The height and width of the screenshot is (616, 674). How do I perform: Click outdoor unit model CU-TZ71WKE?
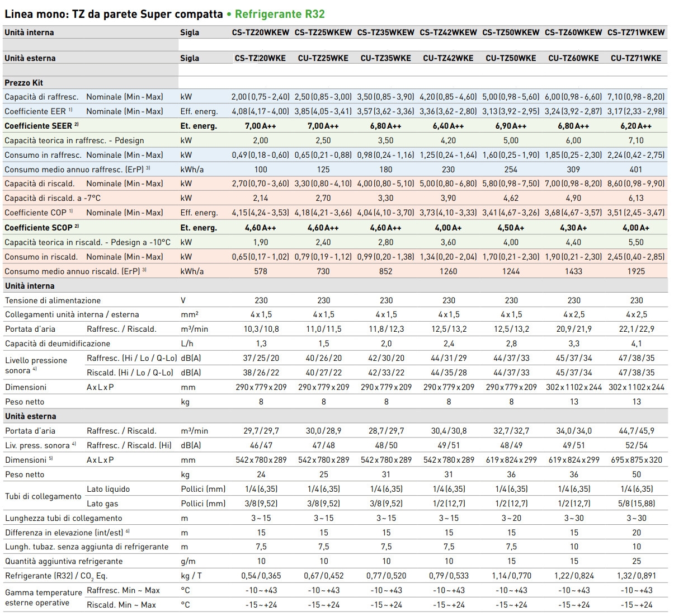click(637, 58)
